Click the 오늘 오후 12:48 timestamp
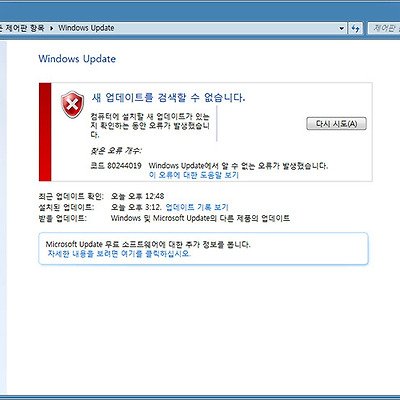Viewport: 400px width, 400px height. [x=137, y=196]
